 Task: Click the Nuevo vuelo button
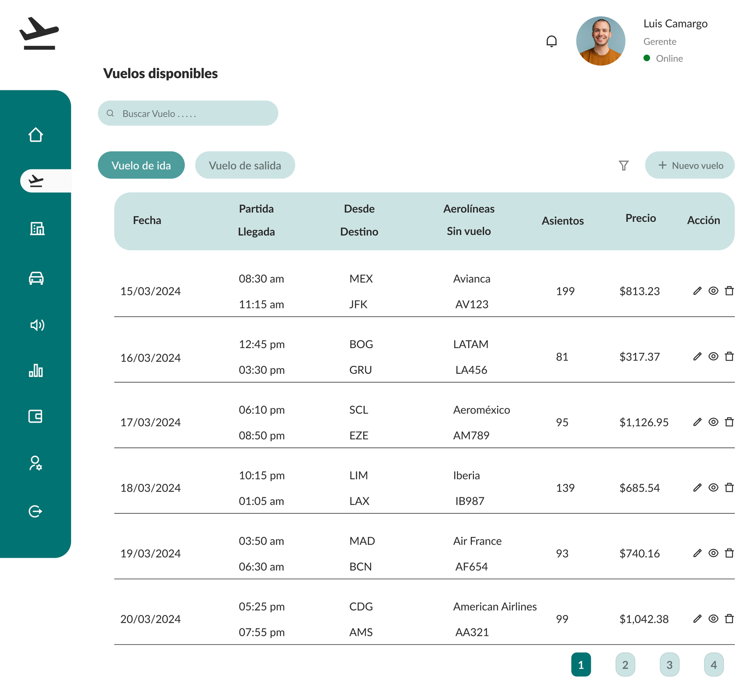690,165
